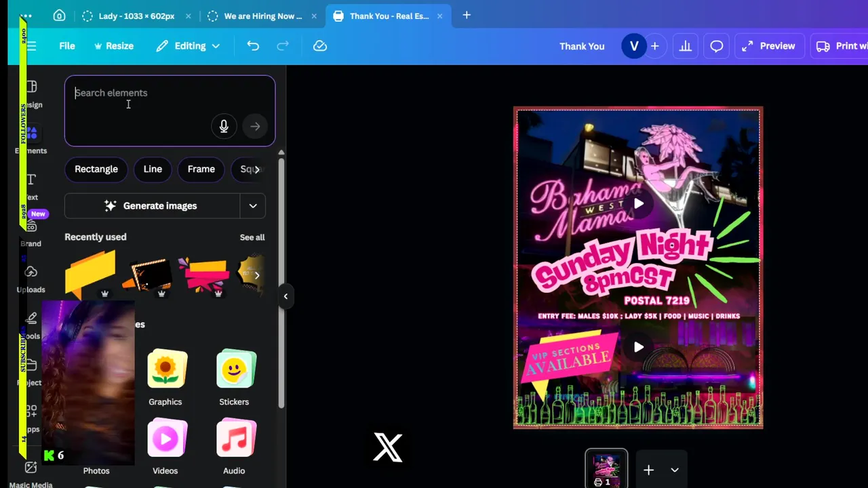Open the comments speech bubble icon
Image resolution: width=868 pixels, height=488 pixels.
(x=717, y=46)
